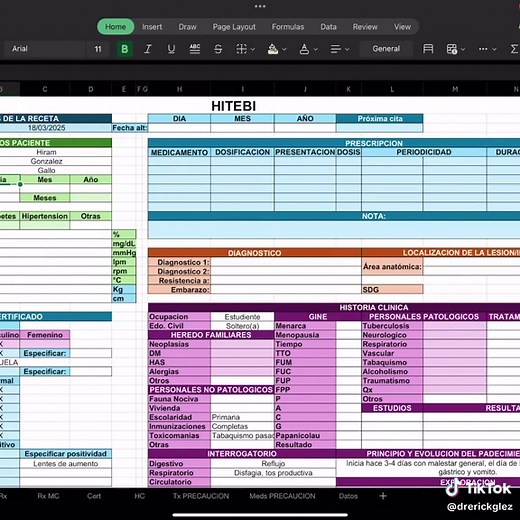
Task: Expand borders dropdown arrow
Action: tap(253, 49)
